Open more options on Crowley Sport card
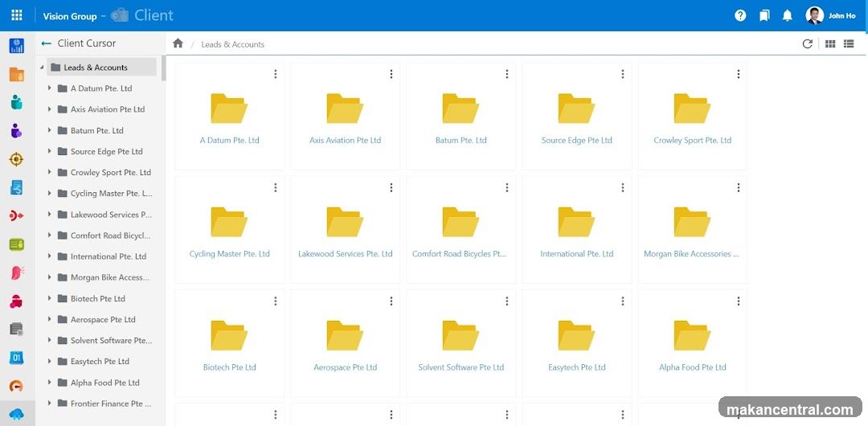868x426 pixels. [x=738, y=74]
